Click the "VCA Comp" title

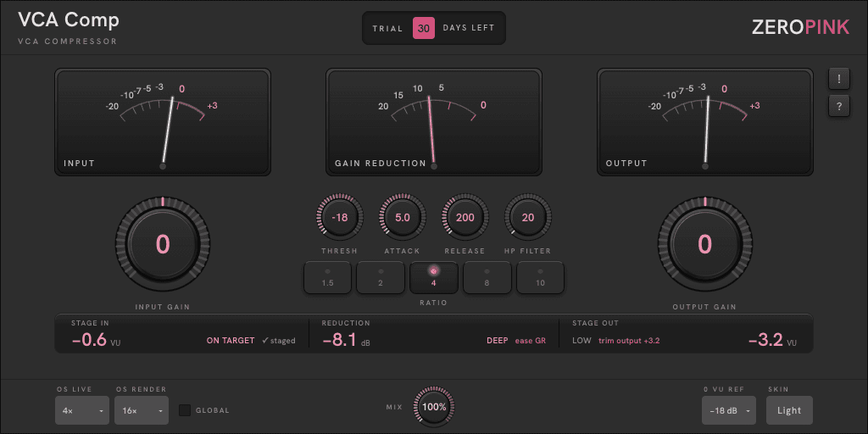click(x=69, y=20)
